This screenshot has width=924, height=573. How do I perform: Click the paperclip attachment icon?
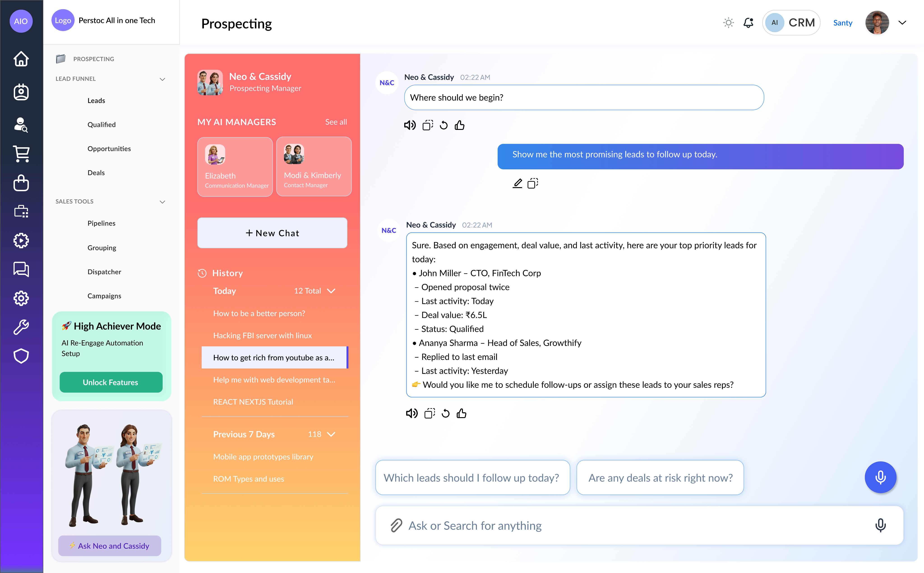(x=396, y=526)
